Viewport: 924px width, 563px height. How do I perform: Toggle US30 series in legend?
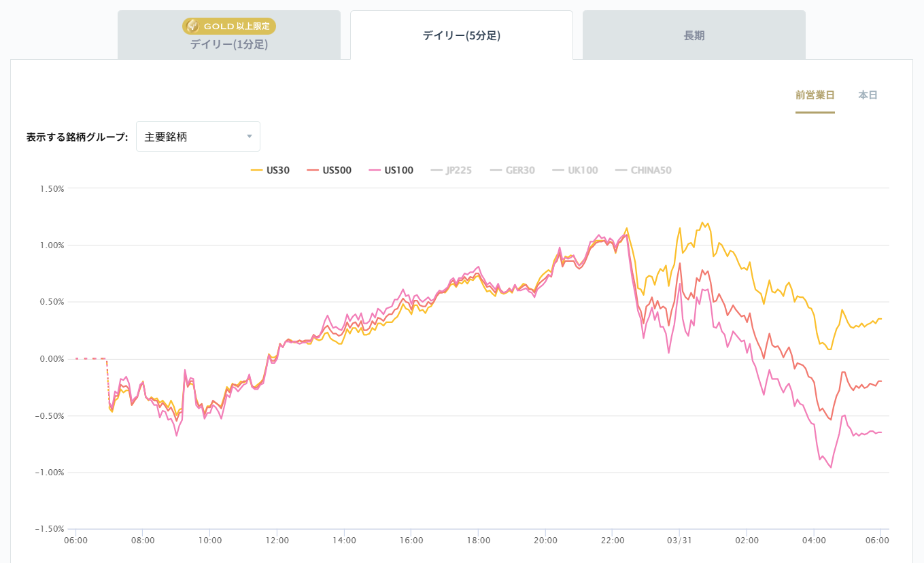[x=277, y=171]
